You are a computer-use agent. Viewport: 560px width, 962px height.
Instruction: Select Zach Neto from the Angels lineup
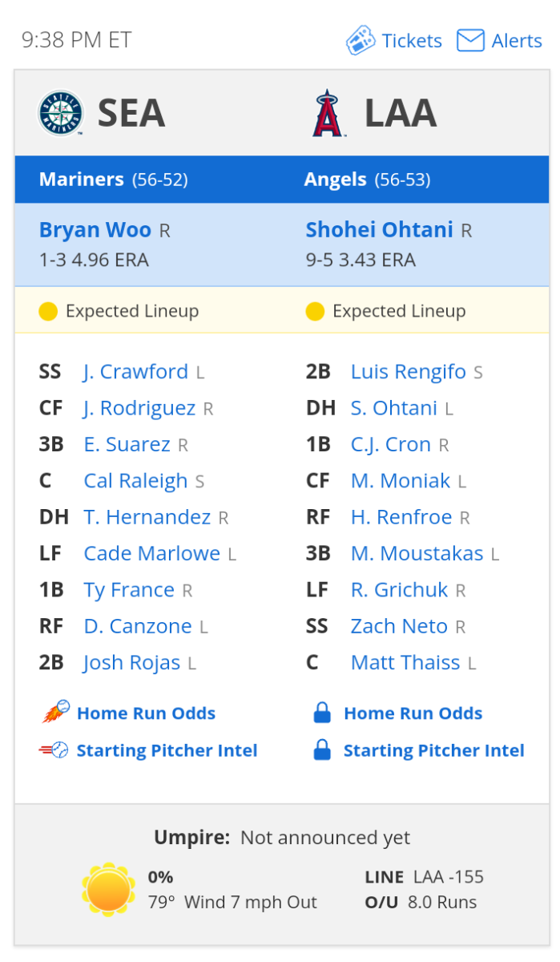click(398, 626)
